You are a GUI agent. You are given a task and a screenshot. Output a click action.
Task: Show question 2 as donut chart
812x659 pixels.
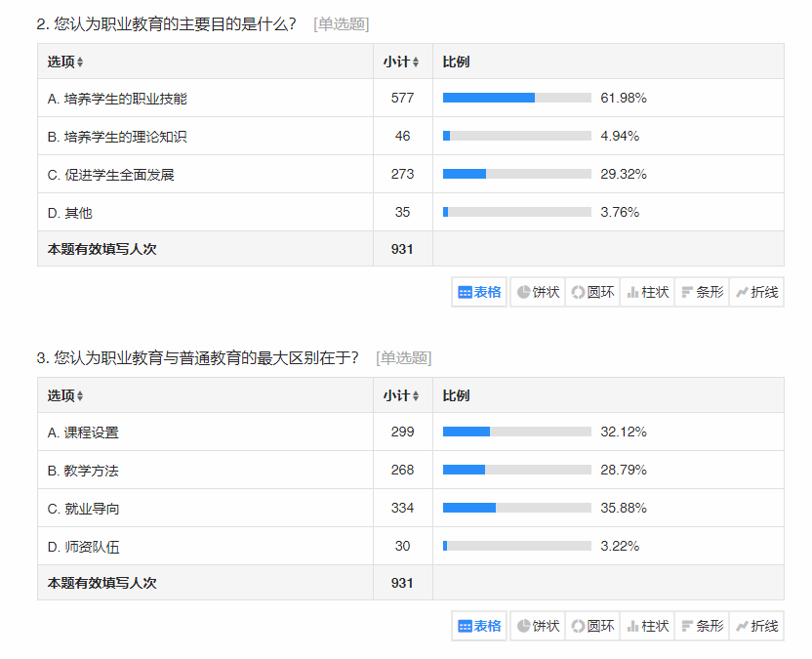592,292
